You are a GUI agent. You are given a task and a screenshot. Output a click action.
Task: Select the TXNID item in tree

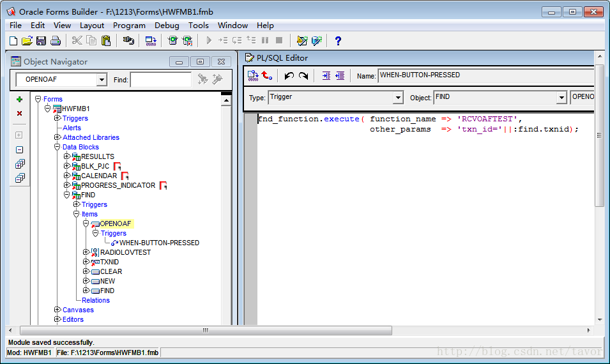coord(109,262)
